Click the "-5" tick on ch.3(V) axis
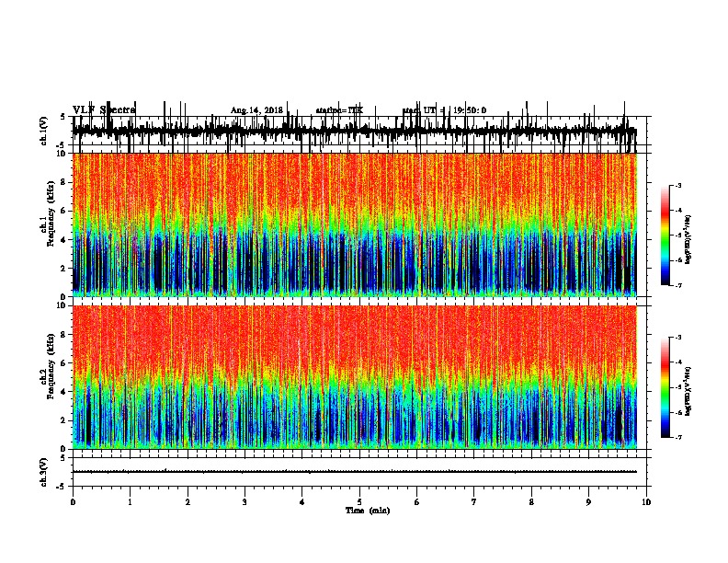The image size is (728, 563). pyautogui.click(x=62, y=487)
